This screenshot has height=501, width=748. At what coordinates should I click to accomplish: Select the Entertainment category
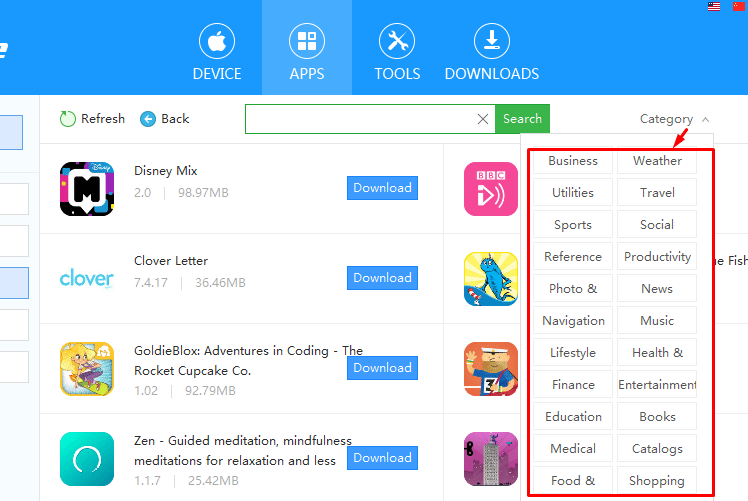[657, 385]
